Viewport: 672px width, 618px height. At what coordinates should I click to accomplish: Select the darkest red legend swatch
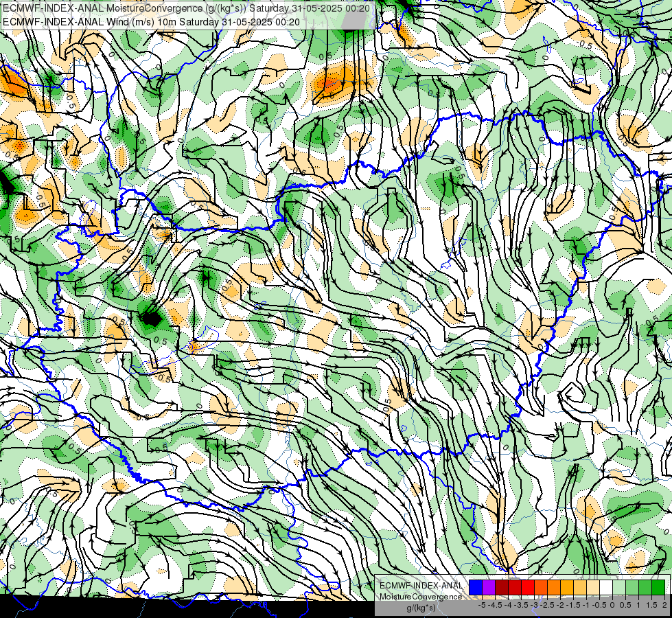(x=502, y=588)
